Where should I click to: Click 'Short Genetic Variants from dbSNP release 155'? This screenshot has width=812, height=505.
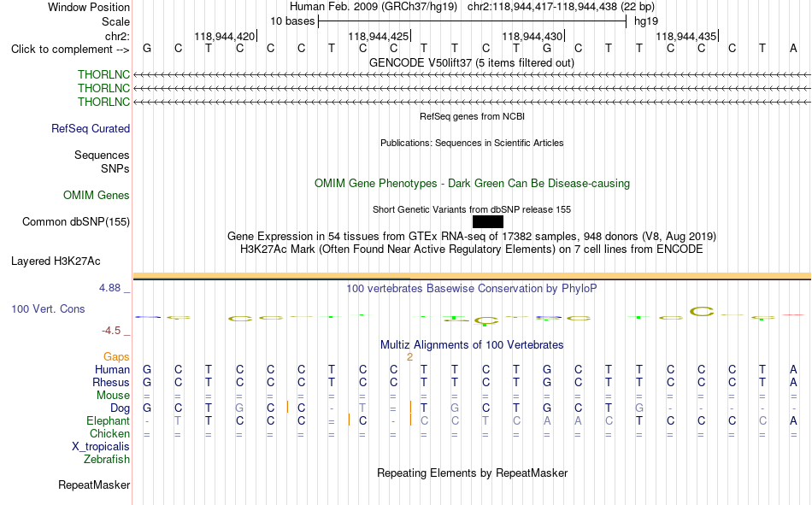(472, 209)
